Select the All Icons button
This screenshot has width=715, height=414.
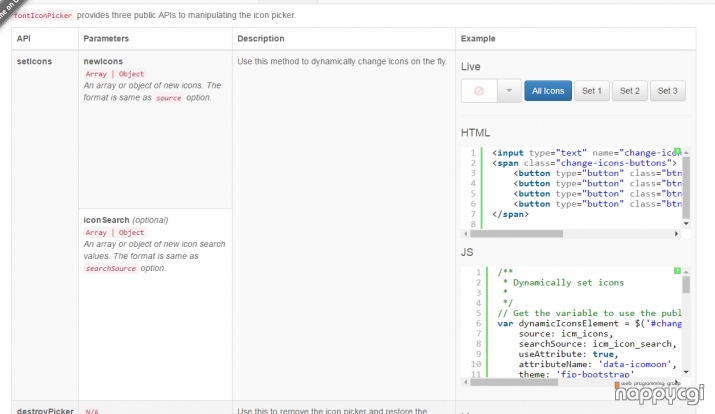(548, 91)
